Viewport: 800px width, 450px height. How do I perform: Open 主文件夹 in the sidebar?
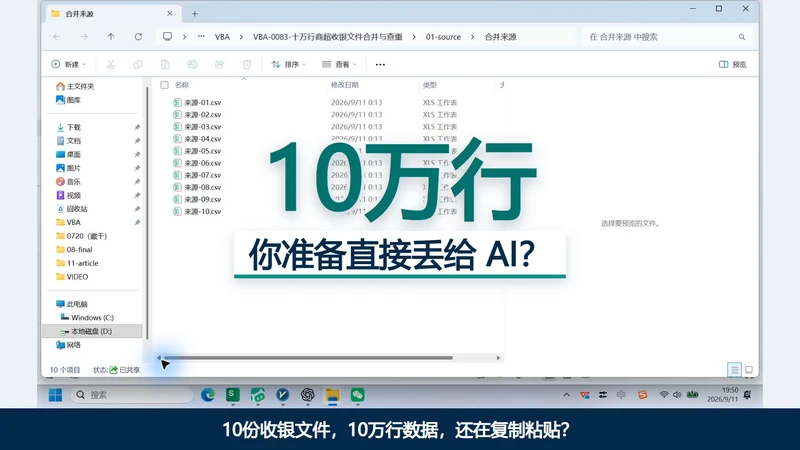click(x=75, y=86)
